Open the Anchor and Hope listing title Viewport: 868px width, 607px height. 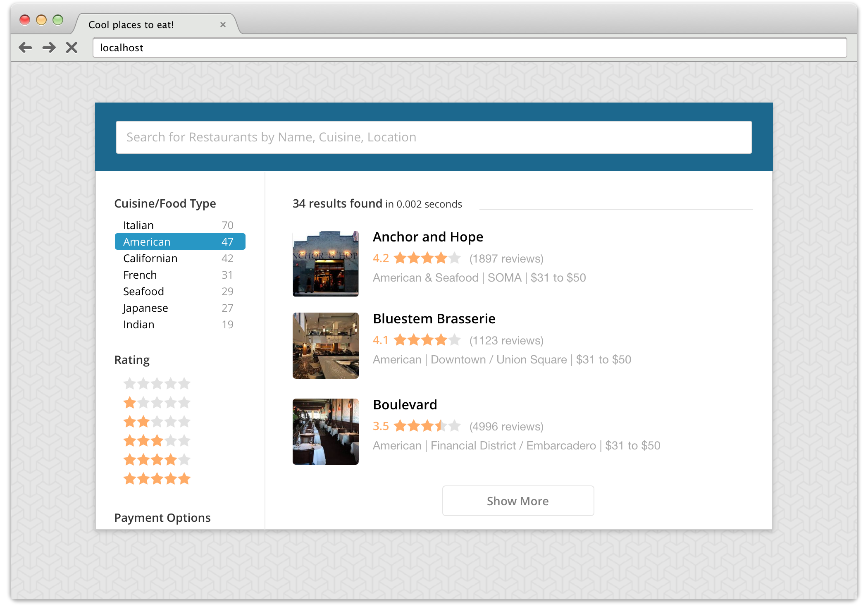[428, 237]
